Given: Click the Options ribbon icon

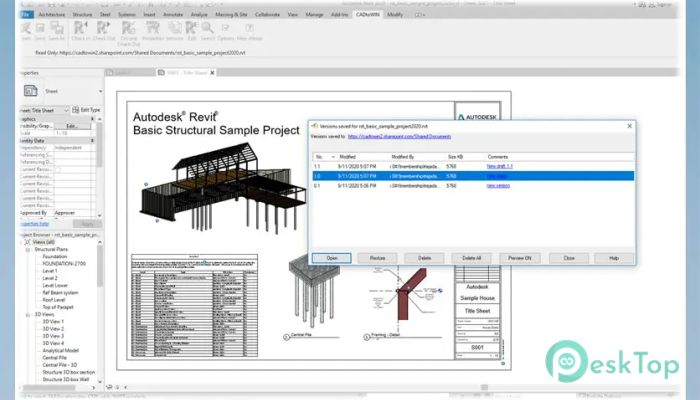Looking at the screenshot, I should 225,28.
